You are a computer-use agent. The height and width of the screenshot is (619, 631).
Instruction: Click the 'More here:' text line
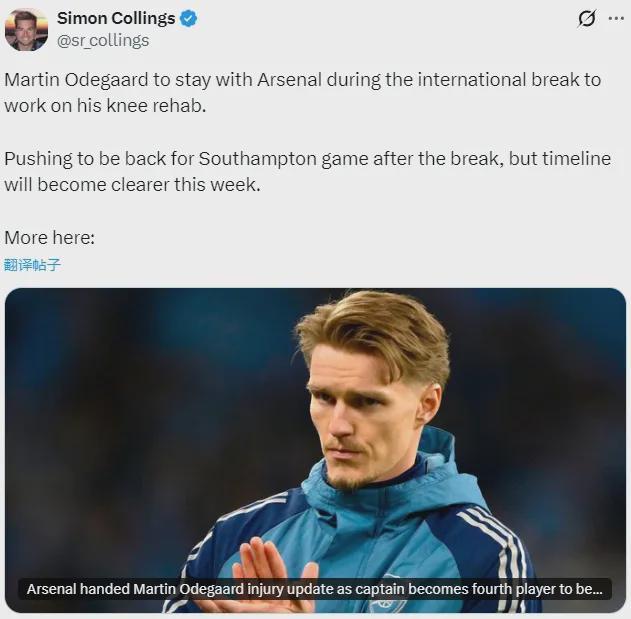click(49, 238)
